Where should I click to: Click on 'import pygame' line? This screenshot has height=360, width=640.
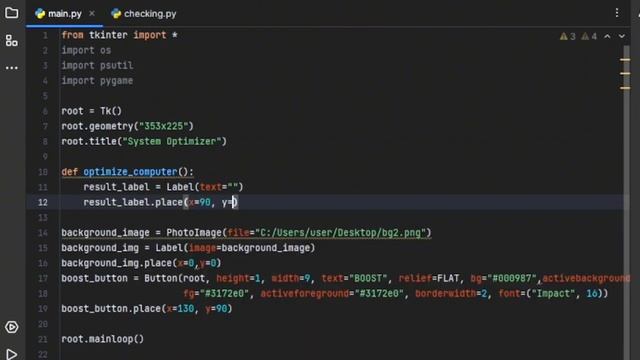(x=97, y=80)
